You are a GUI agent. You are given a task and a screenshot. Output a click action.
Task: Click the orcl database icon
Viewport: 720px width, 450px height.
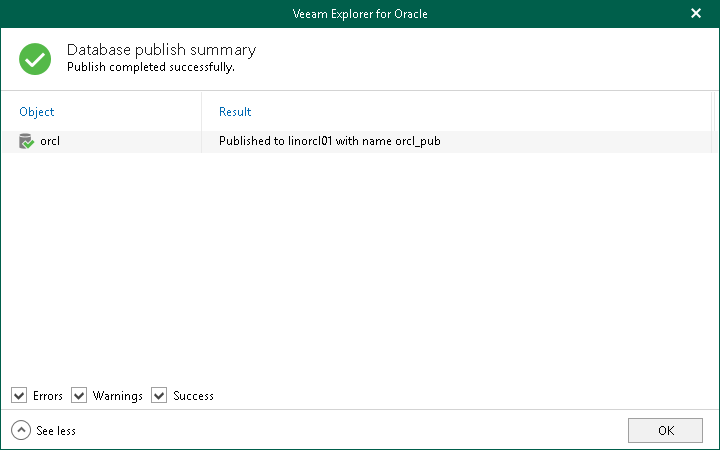point(27,142)
